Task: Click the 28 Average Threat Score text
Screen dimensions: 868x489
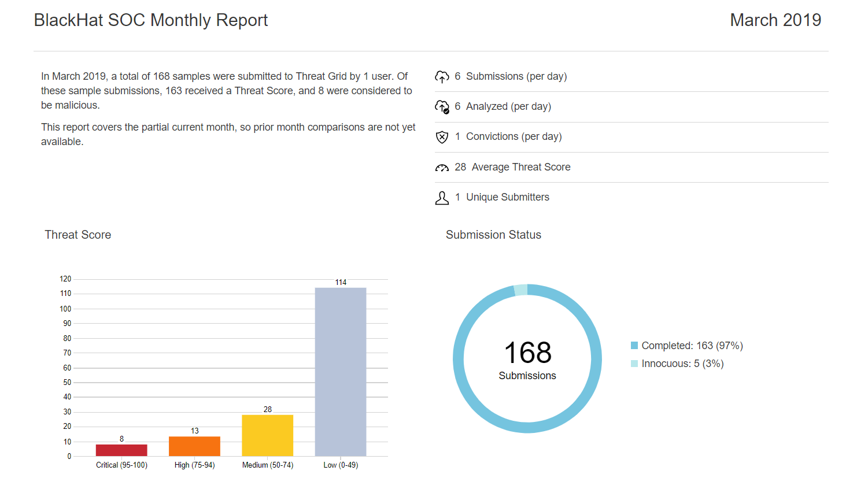Action: (x=512, y=167)
